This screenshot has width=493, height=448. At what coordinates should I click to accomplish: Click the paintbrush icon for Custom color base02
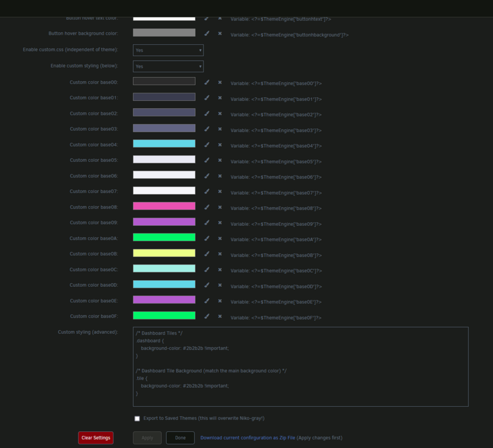tap(207, 113)
